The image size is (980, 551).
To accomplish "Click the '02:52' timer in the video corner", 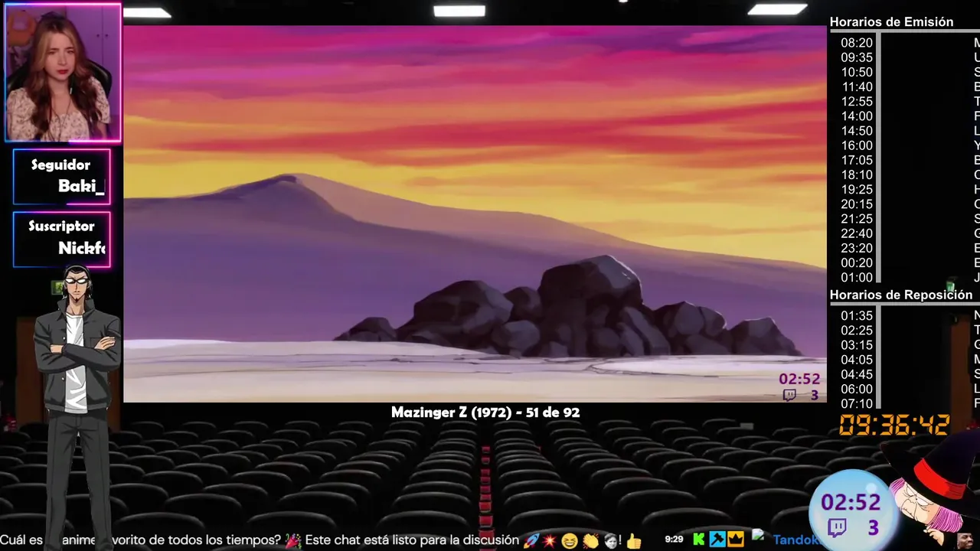I will 799,379.
